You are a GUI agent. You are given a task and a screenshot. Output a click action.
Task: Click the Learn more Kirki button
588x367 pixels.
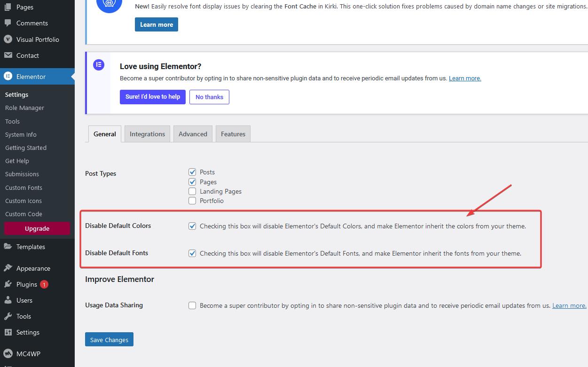coord(157,24)
